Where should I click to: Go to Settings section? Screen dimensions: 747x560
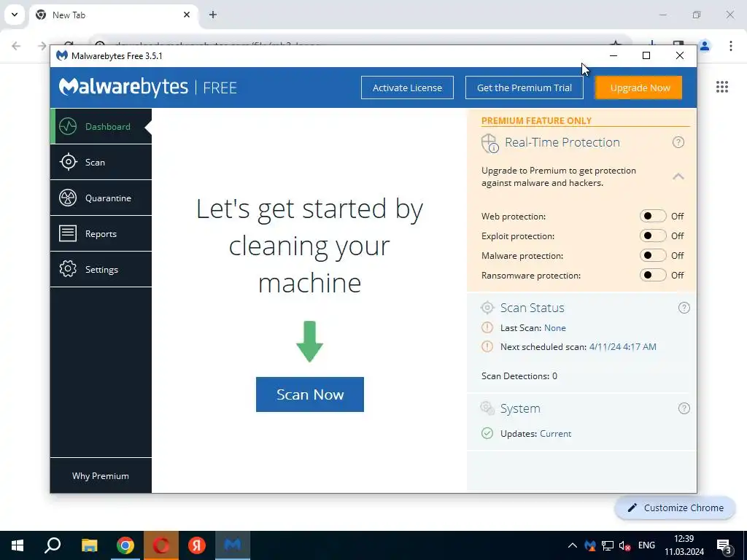[x=101, y=269]
